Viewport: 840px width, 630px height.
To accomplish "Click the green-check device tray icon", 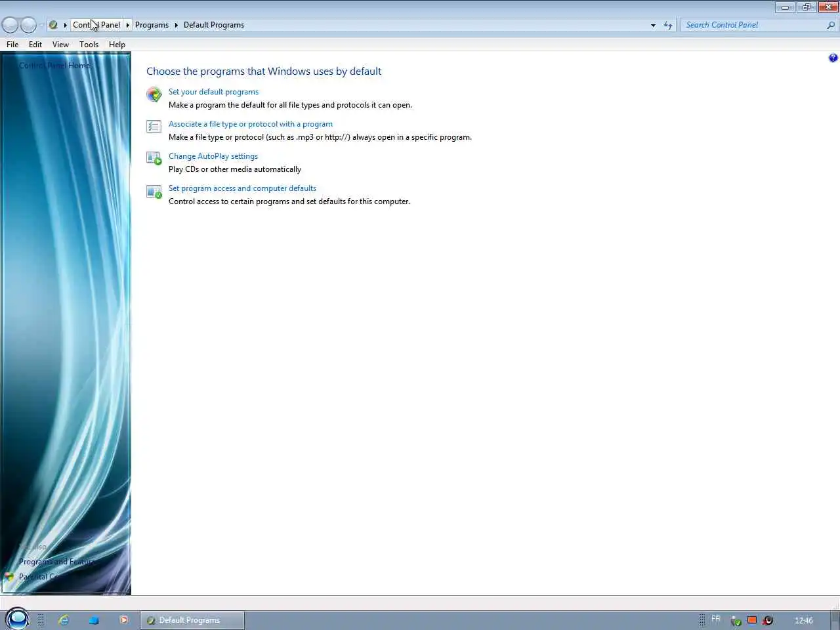I will (x=736, y=620).
